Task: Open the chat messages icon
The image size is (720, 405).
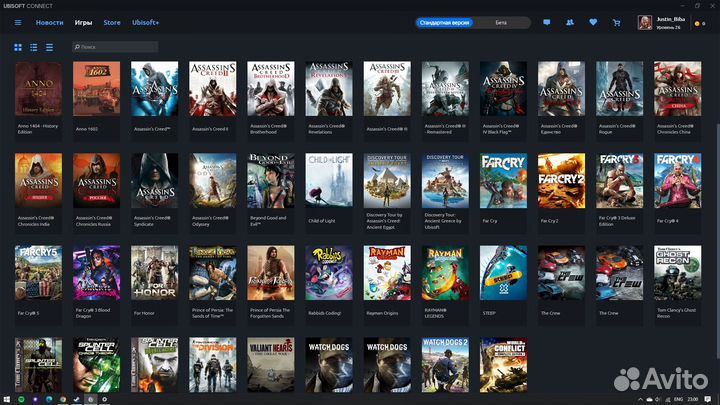Action: tap(546, 22)
